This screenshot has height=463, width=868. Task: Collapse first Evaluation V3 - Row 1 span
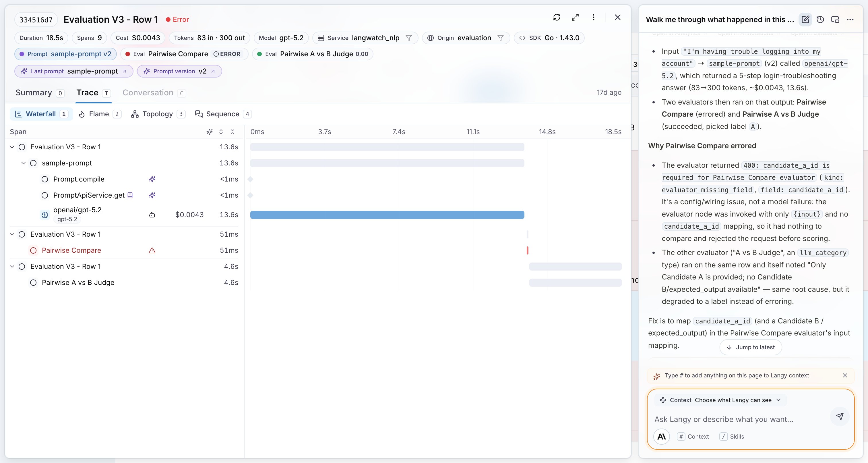click(x=12, y=147)
